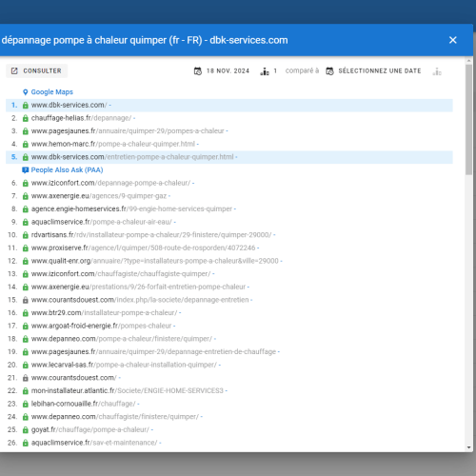Click padlock of proxiserve.fr row
Screen dimensions: 476x476
[x=26, y=248]
